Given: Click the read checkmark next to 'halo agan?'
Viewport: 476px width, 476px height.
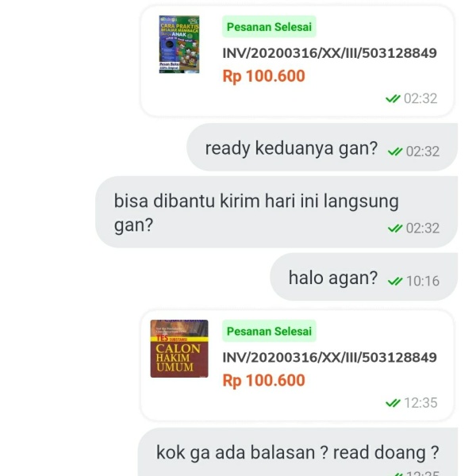Looking at the screenshot, I should coord(395,281).
